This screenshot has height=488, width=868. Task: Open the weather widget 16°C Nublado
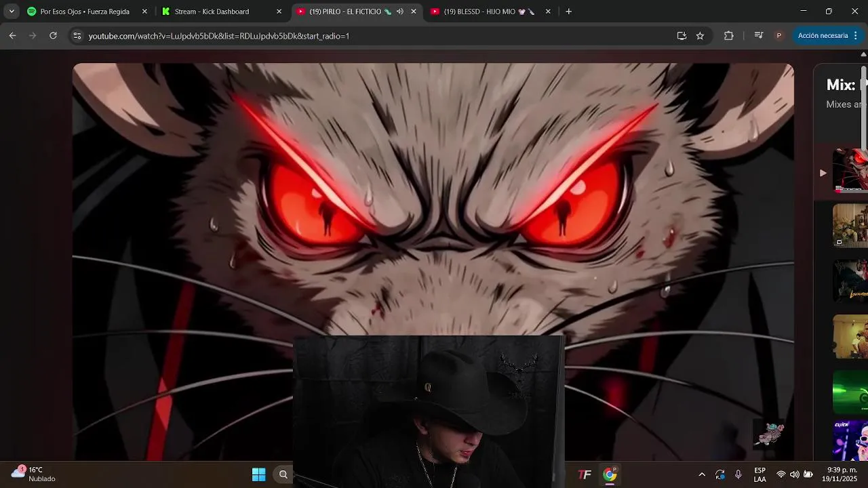[34, 474]
